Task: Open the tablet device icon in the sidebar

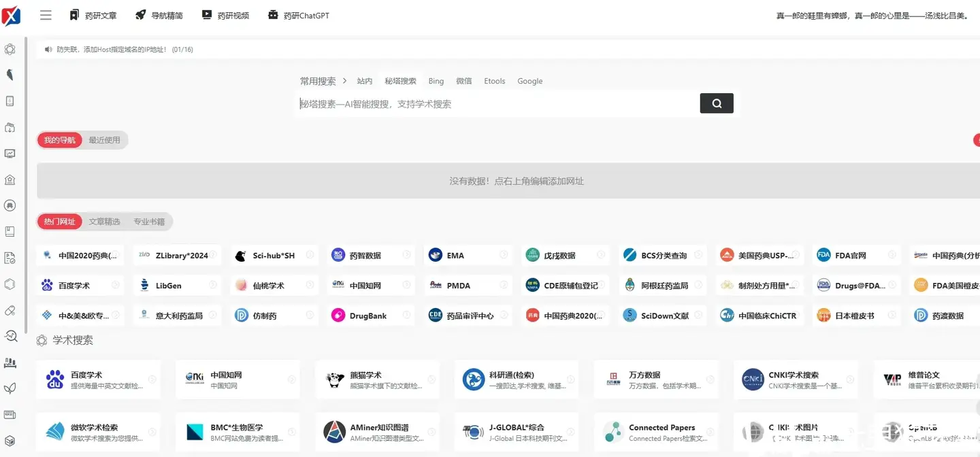Action: tap(10, 101)
